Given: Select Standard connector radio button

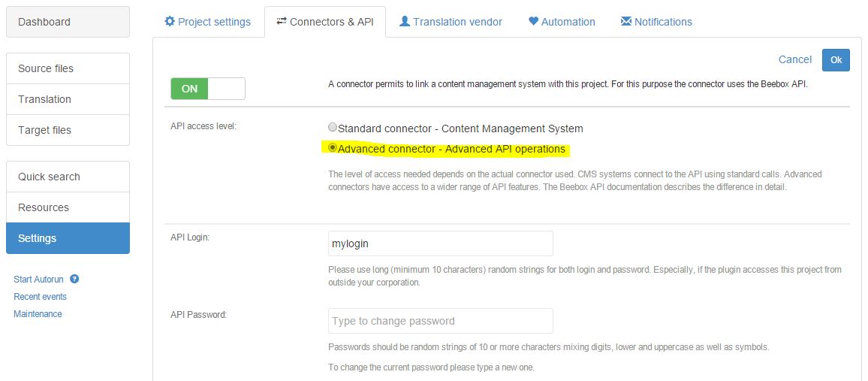Looking at the screenshot, I should pyautogui.click(x=333, y=128).
